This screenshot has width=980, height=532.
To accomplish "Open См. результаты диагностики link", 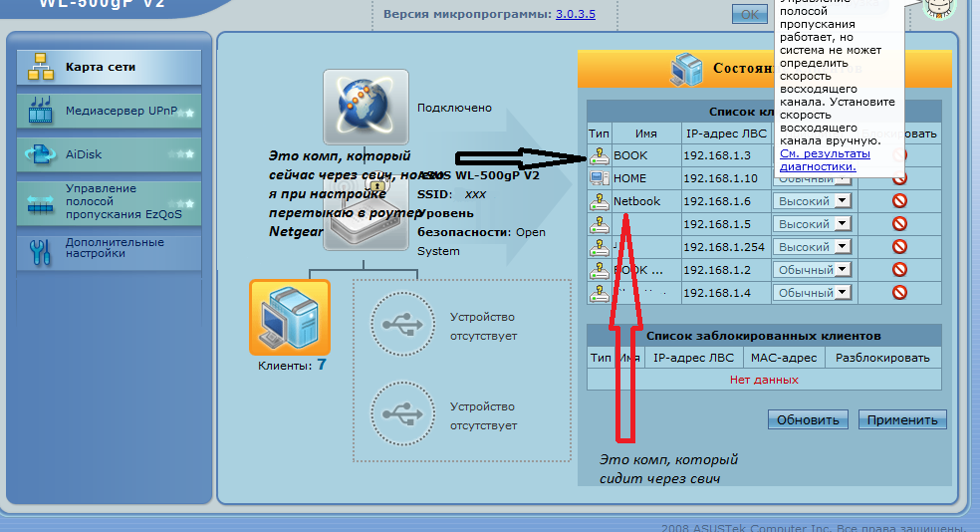I will coord(825,160).
